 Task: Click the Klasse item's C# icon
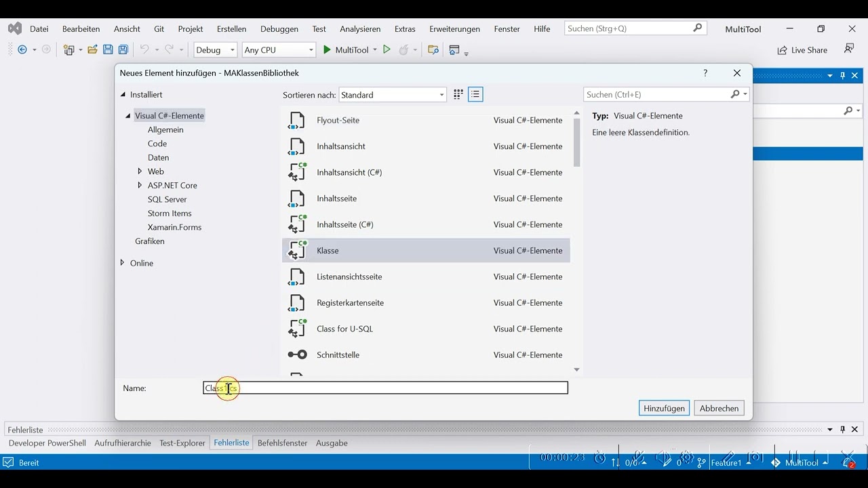297,250
